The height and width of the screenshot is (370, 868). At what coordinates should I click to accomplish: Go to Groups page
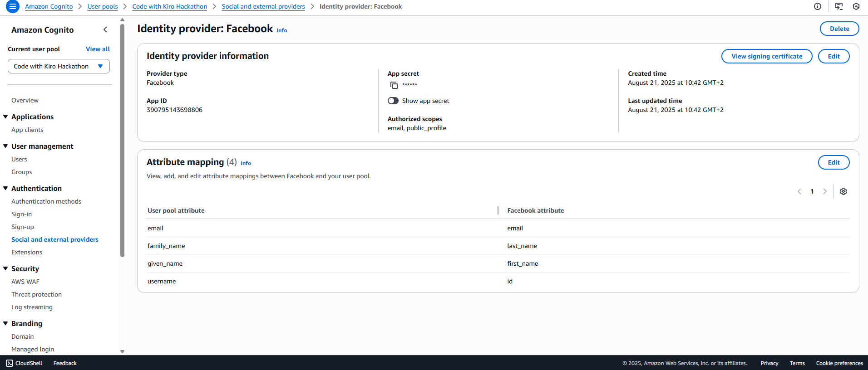[x=22, y=172]
